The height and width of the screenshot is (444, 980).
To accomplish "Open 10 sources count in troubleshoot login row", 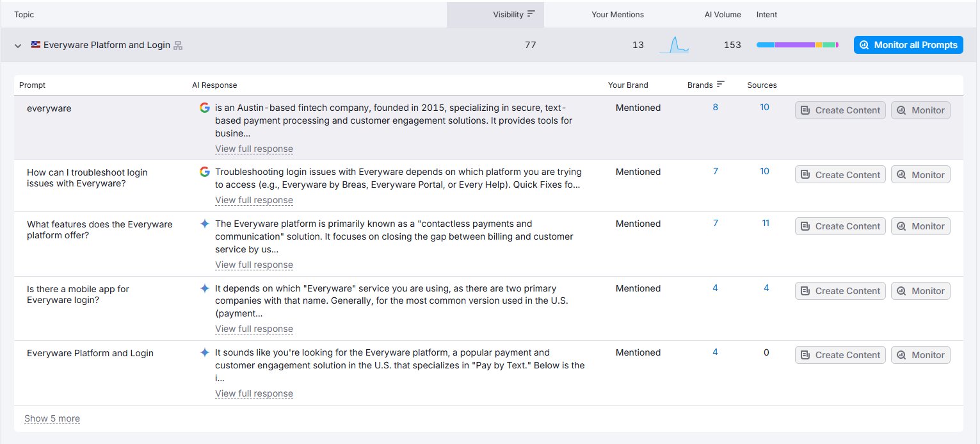I will [x=764, y=171].
